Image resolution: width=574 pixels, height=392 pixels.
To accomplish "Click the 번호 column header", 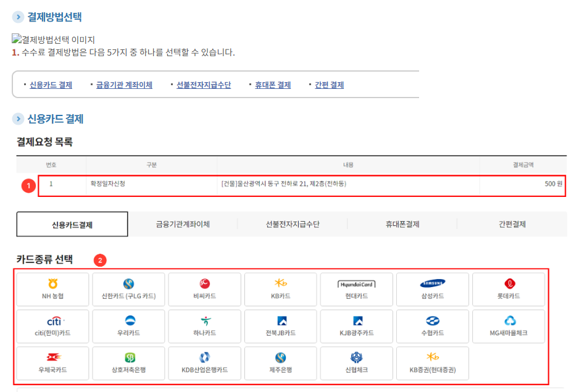I will [51, 165].
